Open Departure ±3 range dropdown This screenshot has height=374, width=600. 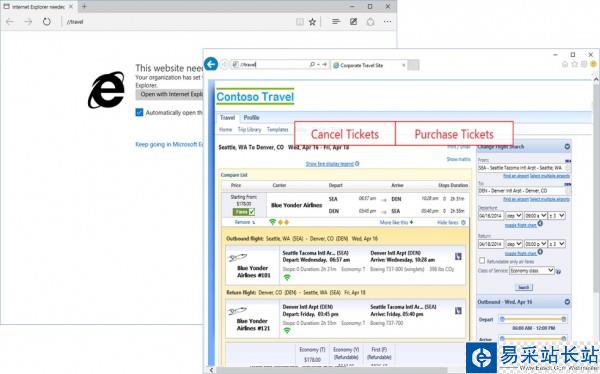point(557,216)
